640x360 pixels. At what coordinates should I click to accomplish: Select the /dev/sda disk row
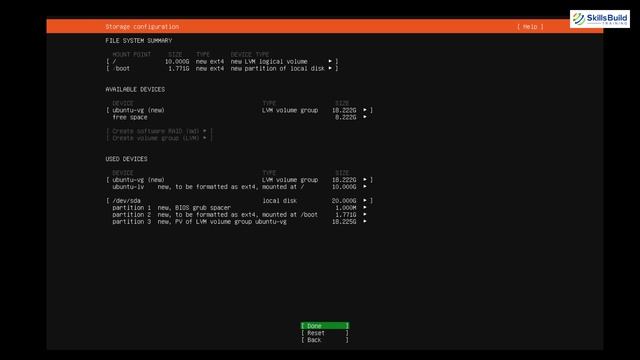click(239, 200)
